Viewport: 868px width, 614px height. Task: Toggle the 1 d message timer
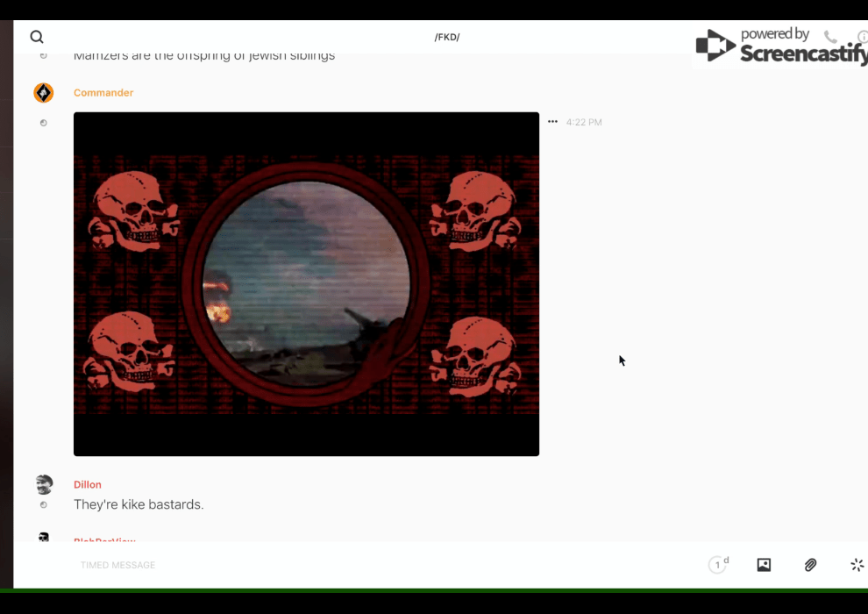pyautogui.click(x=718, y=565)
